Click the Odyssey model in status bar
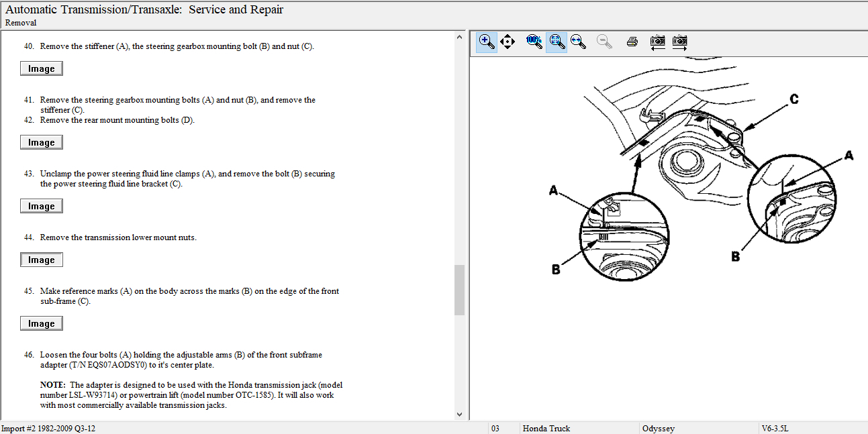This screenshot has height=434, width=868. tap(658, 428)
